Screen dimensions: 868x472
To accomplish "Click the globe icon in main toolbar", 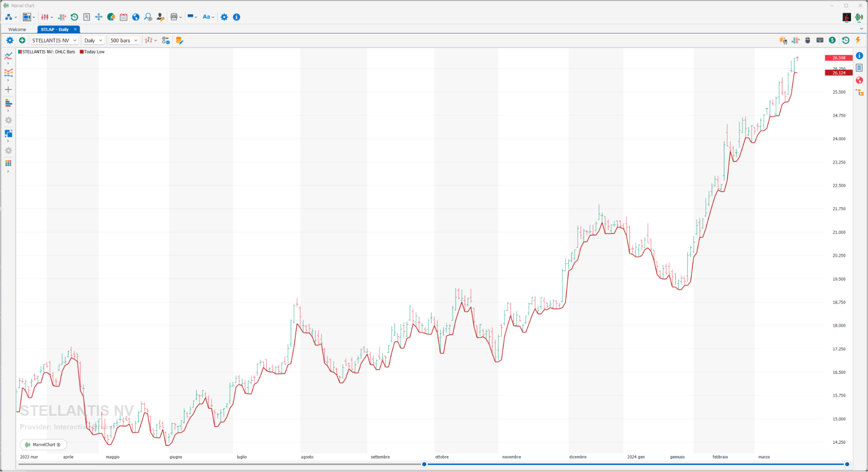I will (136, 17).
